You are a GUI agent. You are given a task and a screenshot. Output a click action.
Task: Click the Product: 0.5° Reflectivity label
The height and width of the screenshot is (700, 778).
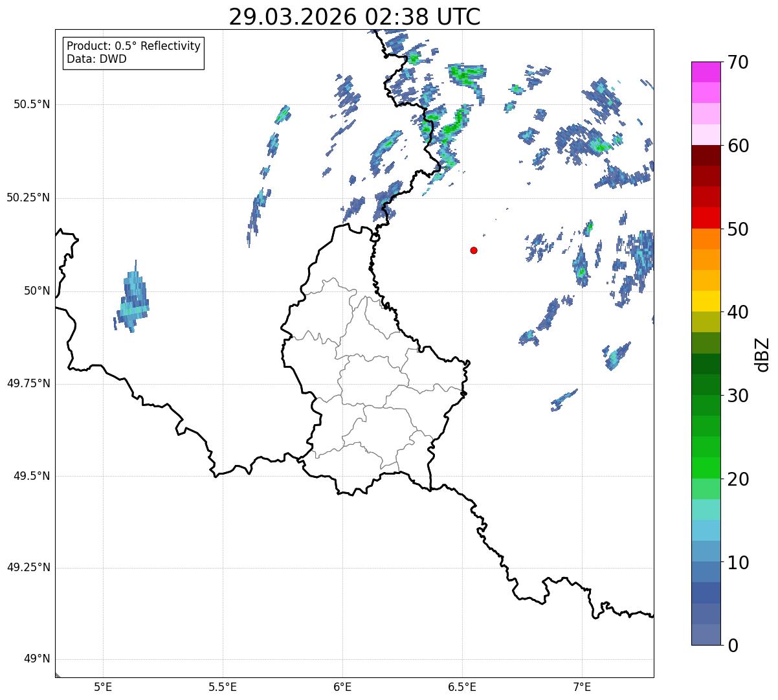click(133, 46)
